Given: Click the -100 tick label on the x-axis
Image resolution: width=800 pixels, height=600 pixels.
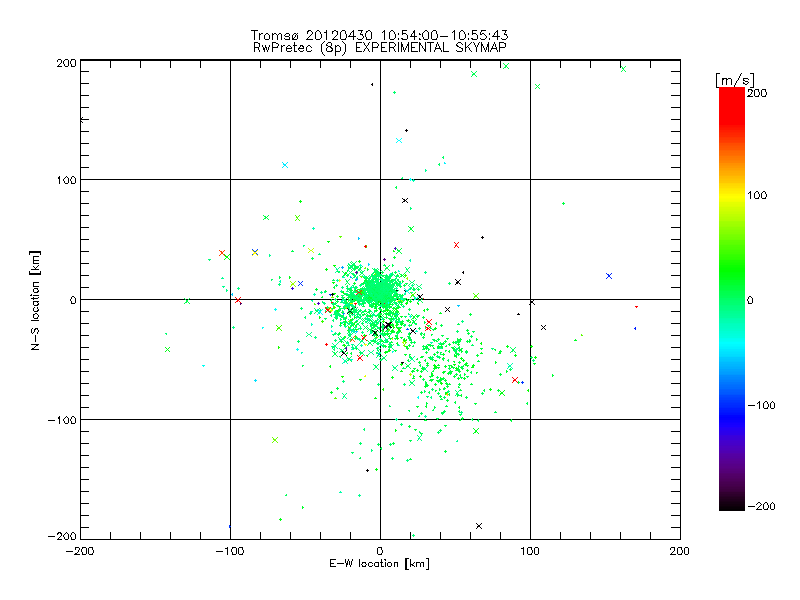Looking at the screenshot, I should (x=230, y=551).
